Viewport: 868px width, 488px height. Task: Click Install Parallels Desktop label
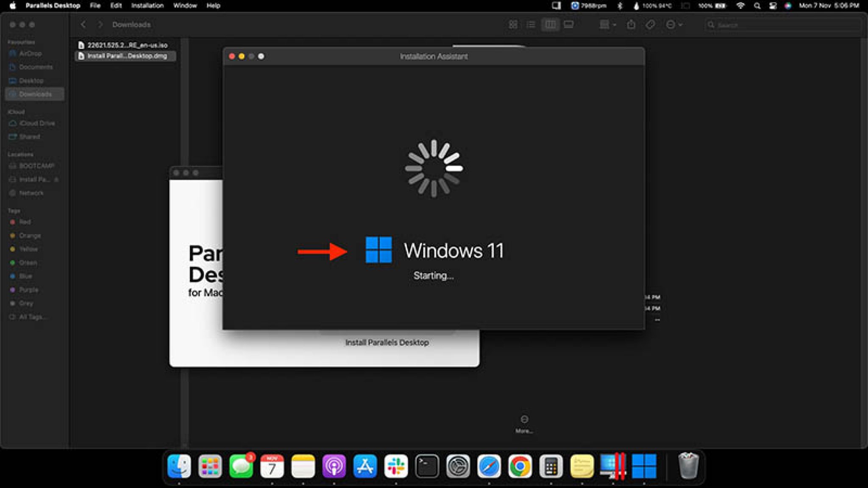pos(387,342)
